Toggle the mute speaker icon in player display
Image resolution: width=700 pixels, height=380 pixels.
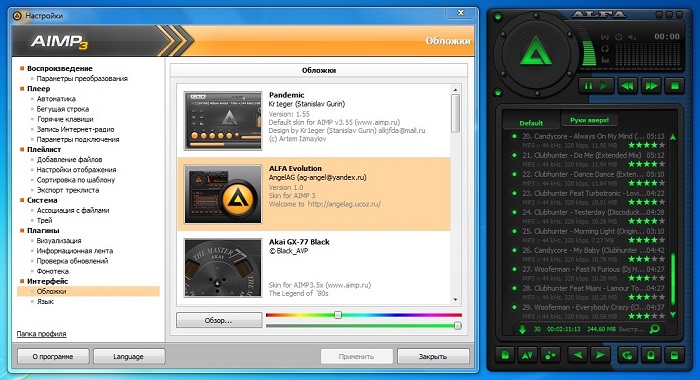632,38
